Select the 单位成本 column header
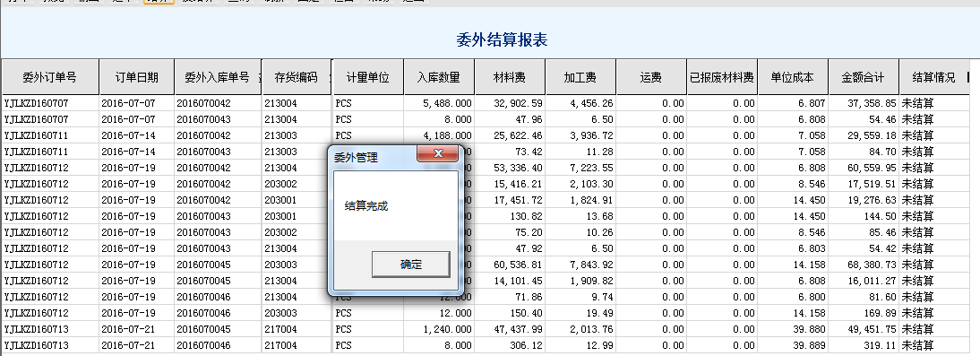980x356 pixels. pos(793,78)
